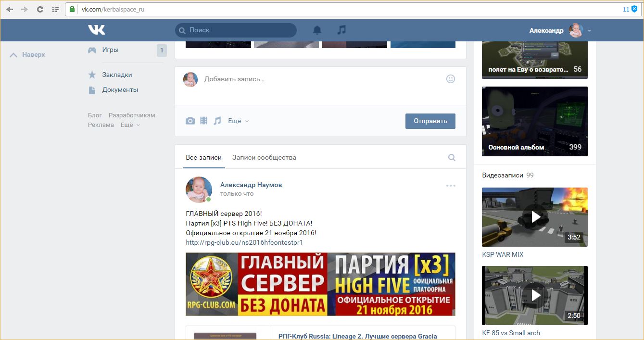Open the notifications bell icon
Screen dimensions: 644x340
[317, 30]
